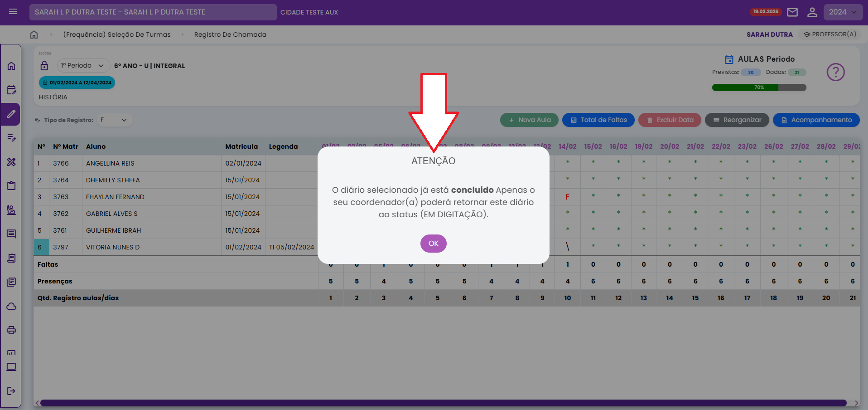
Task: Open the user profile icon
Action: [812, 12]
